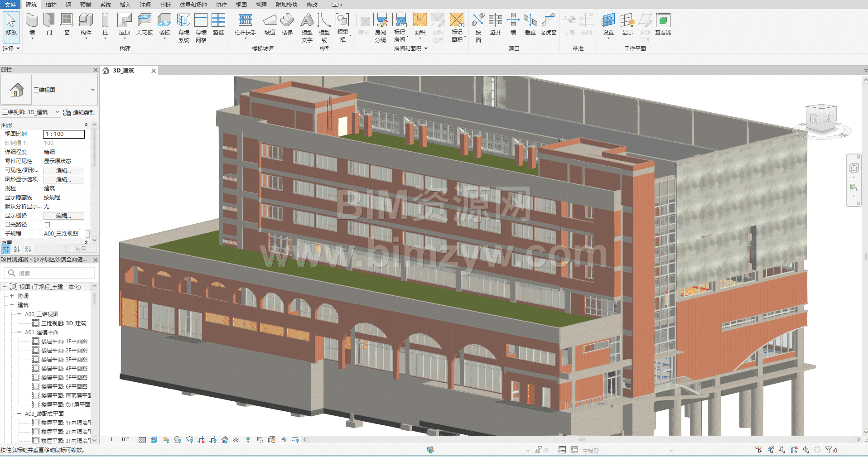Open the 栏杆扶手 railing tool
This screenshot has height=457, width=868.
tap(245, 25)
